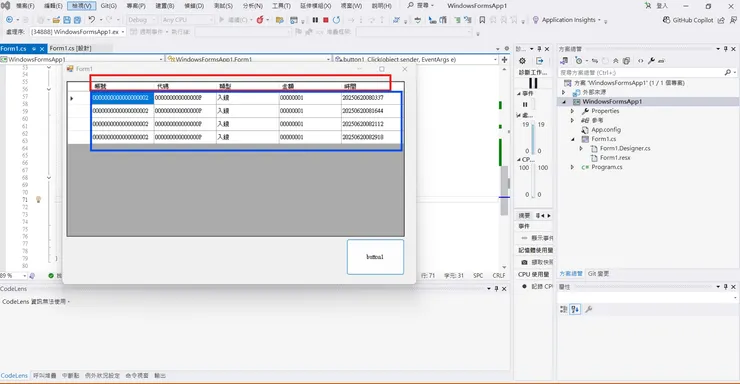This screenshot has height=384, width=740.
Task: Open Git menu
Action: (109, 6)
